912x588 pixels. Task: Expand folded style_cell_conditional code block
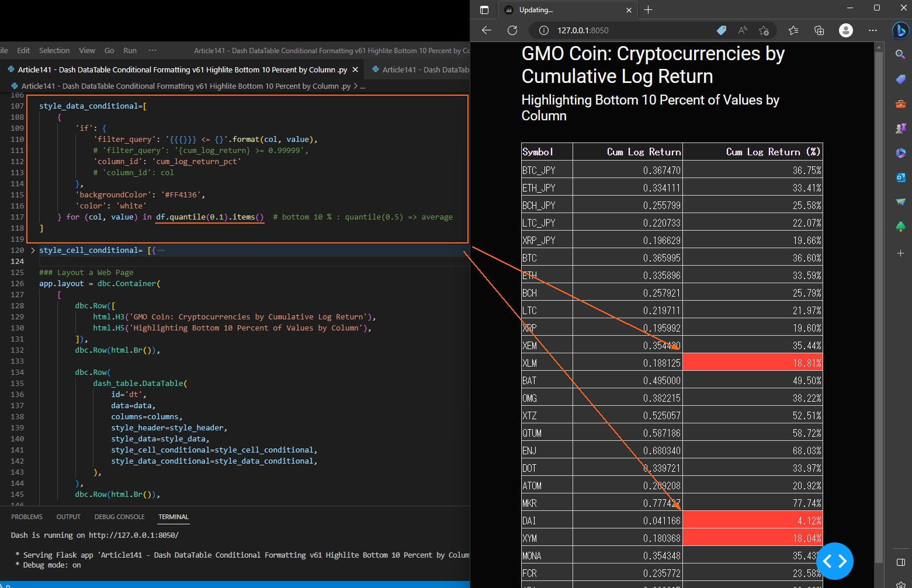click(x=33, y=250)
